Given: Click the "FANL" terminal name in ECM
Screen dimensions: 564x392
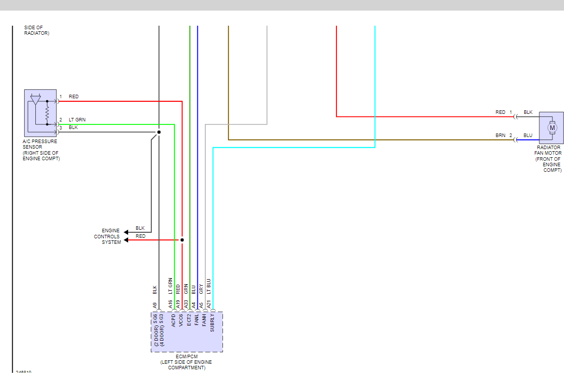Looking at the screenshot, I should [x=196, y=320].
